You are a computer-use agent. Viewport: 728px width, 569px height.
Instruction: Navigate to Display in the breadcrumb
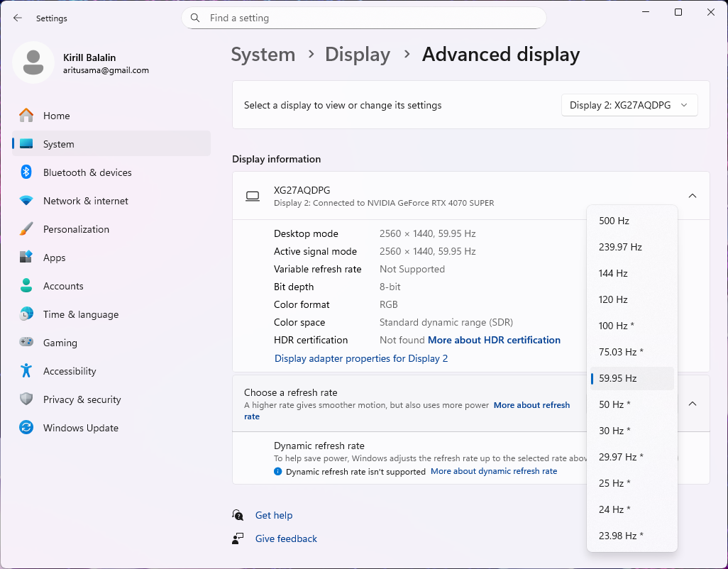[x=358, y=55]
